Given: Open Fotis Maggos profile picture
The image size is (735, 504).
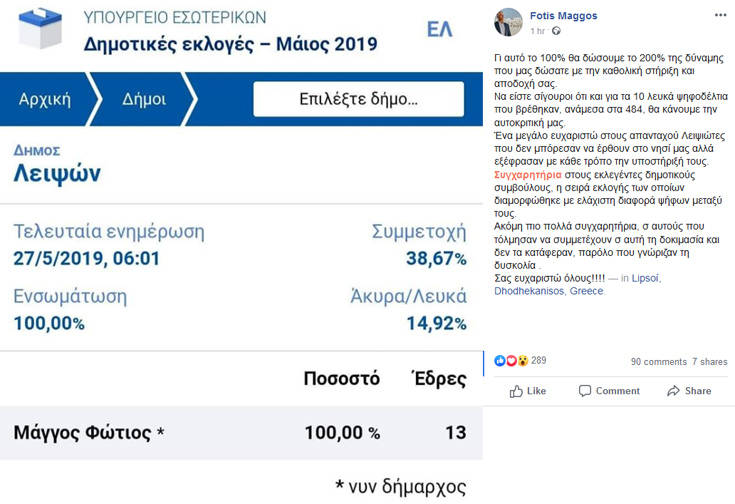Looking at the screenshot, I should click(x=509, y=21).
